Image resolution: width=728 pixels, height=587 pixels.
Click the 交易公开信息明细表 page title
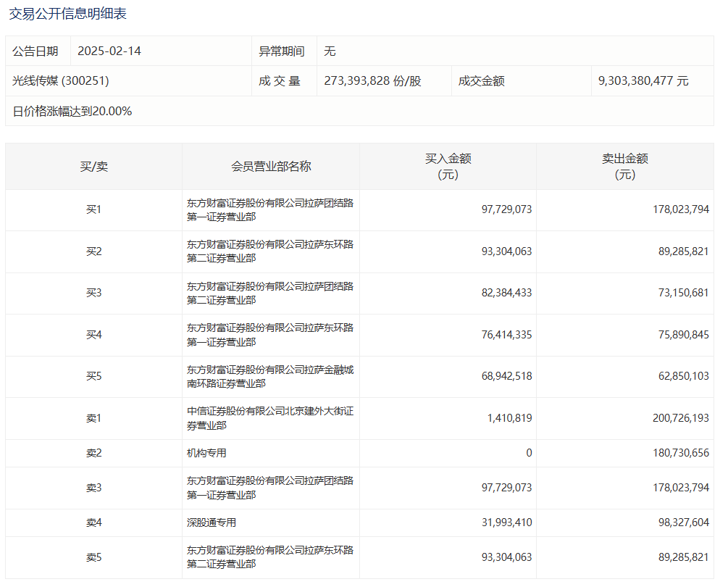point(67,14)
